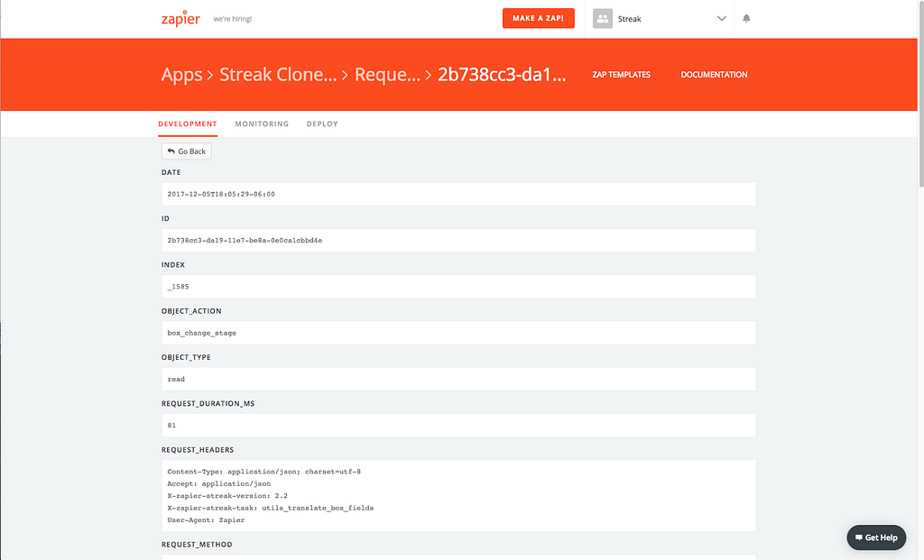This screenshot has height=560, width=924.
Task: Click the X-zapier-streak-version: 2.2 line
Action: coord(227,496)
